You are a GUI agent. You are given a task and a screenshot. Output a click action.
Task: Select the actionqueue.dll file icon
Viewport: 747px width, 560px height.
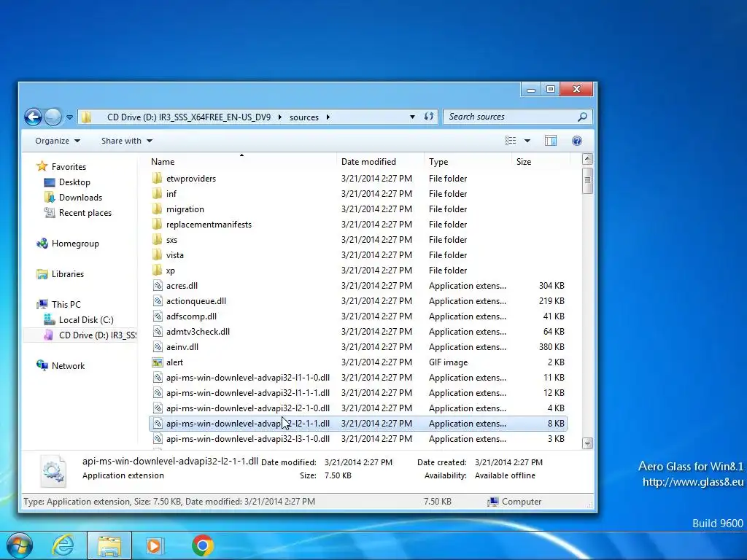click(158, 301)
